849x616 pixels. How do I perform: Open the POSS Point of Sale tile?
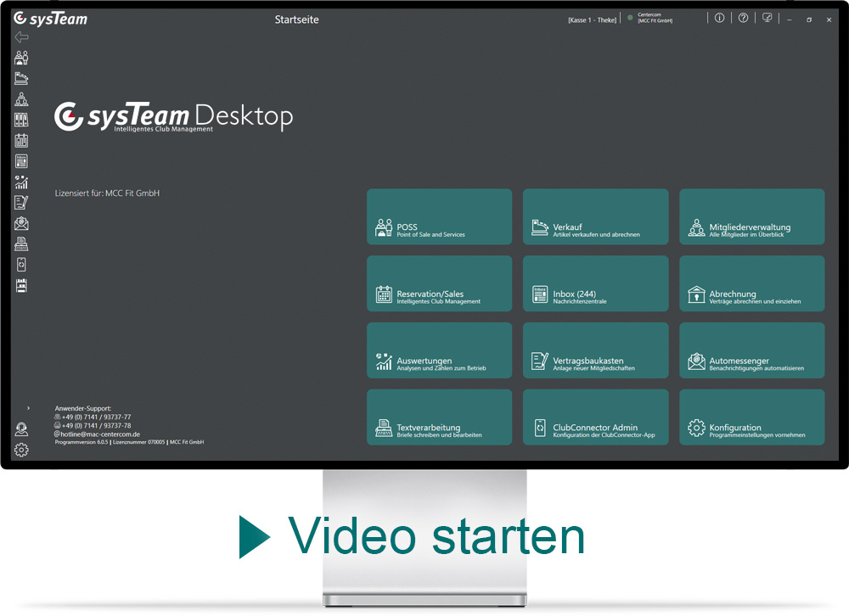pos(439,216)
